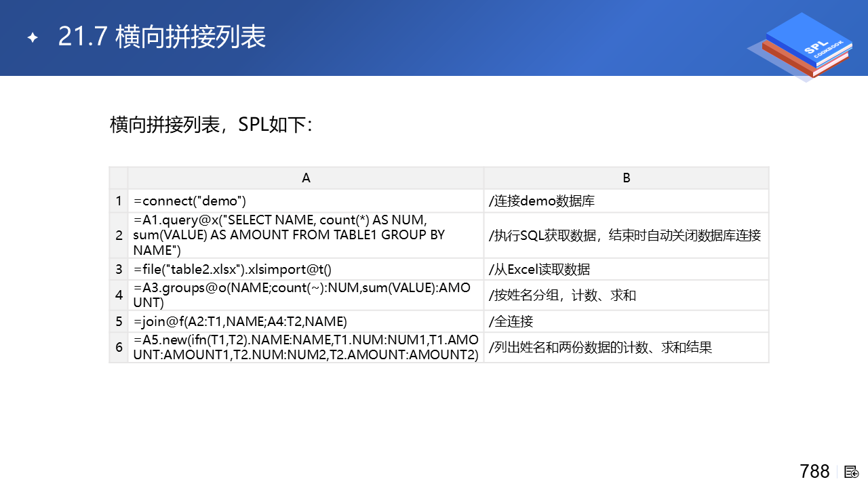The image size is (868, 488).
Task: Select the intro text "横向拼接列表，SPL如下:"
Action: (x=211, y=125)
